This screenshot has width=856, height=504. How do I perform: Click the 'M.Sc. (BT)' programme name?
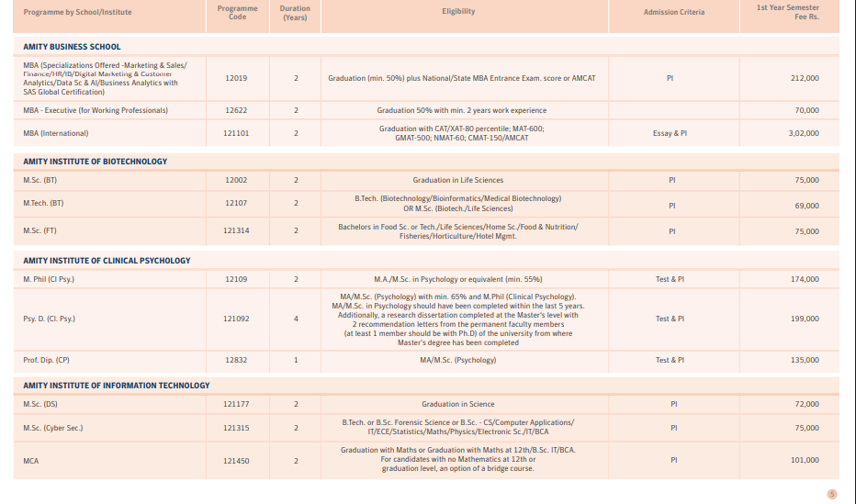[x=39, y=180]
